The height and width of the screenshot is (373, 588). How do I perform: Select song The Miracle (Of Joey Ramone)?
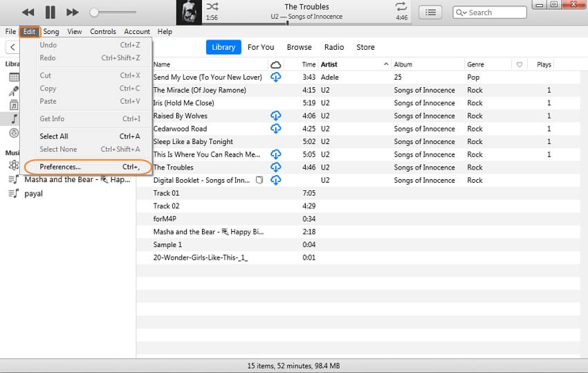tap(199, 90)
